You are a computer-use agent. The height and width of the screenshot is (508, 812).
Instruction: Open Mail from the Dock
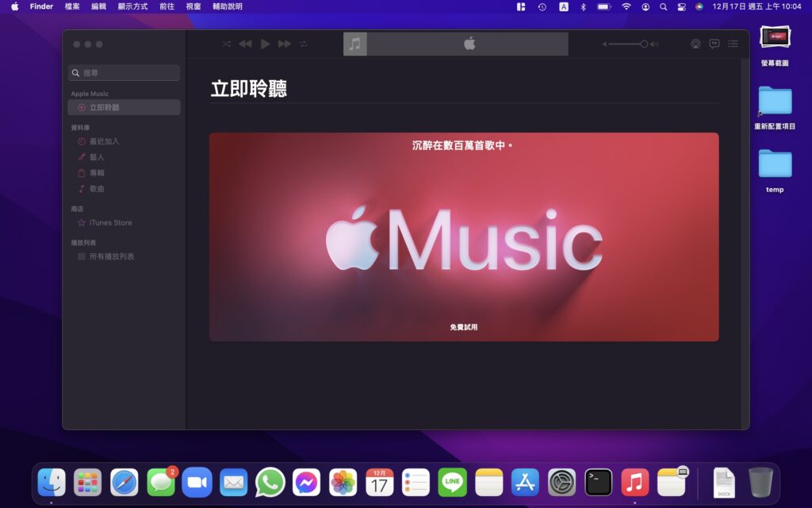tap(234, 482)
